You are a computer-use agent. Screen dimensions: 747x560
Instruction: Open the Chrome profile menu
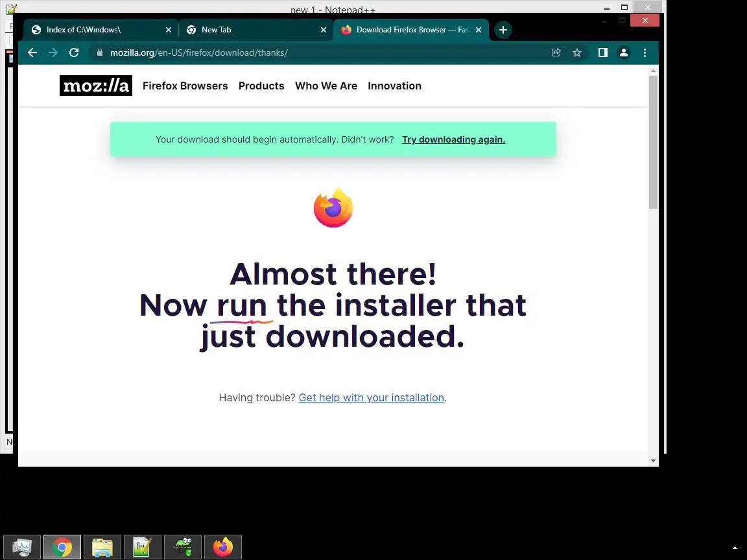pos(624,53)
